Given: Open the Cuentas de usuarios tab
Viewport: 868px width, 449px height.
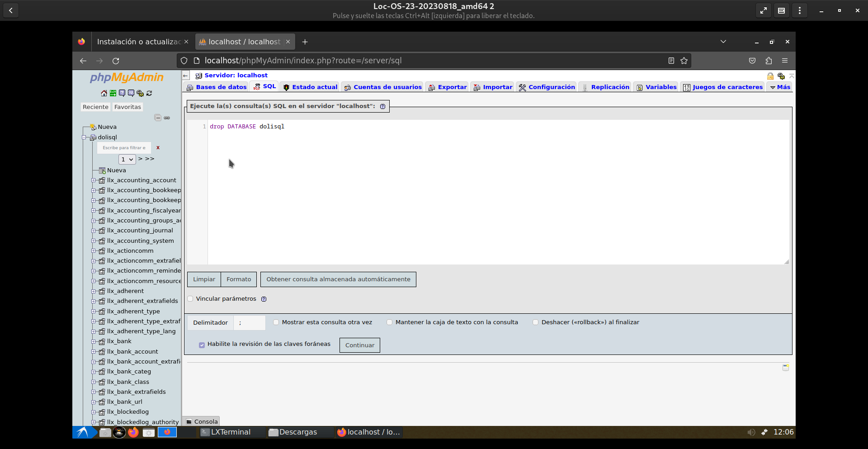Looking at the screenshot, I should click(383, 87).
